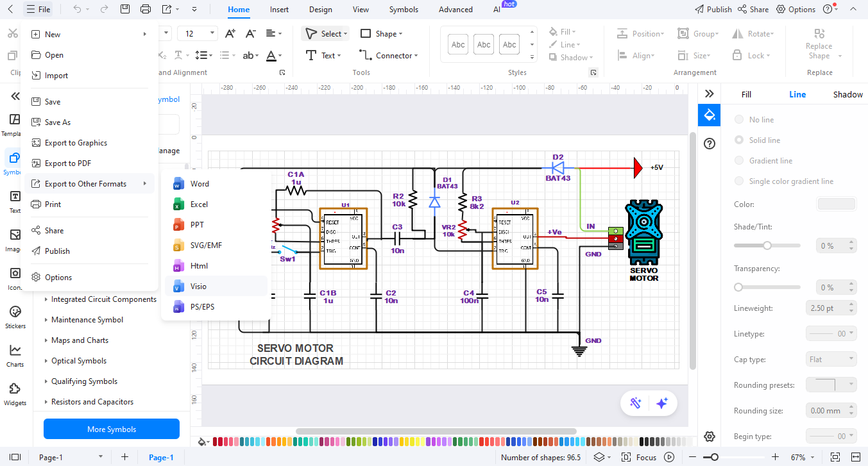868x466 pixels.
Task: Click the Redo arrow icon
Action: [105, 9]
